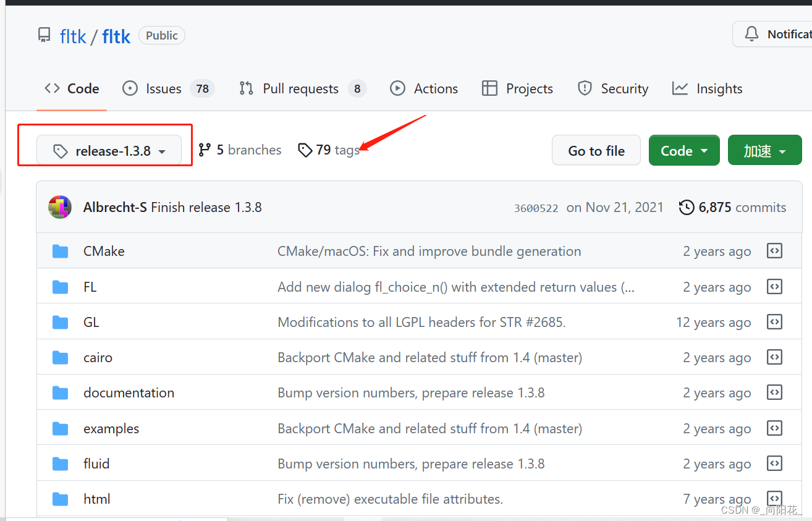Image resolution: width=812 pixels, height=521 pixels.
Task: Open the documentation folder
Action: [129, 393]
